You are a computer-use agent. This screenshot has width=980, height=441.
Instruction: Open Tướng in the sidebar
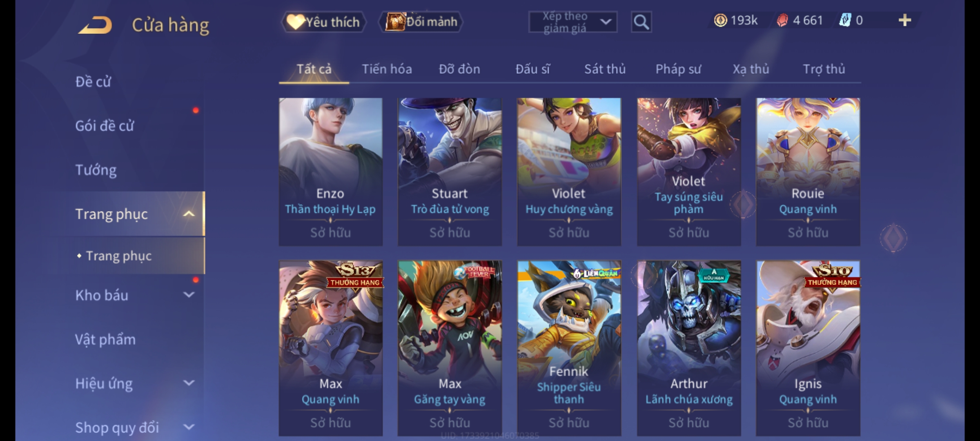pos(96,170)
